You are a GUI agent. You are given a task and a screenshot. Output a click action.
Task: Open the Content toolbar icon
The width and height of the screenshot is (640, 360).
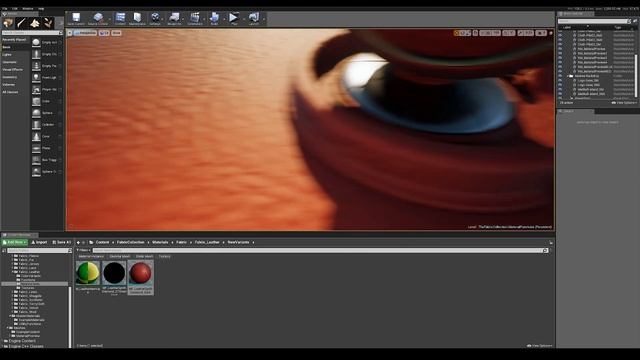120,18
